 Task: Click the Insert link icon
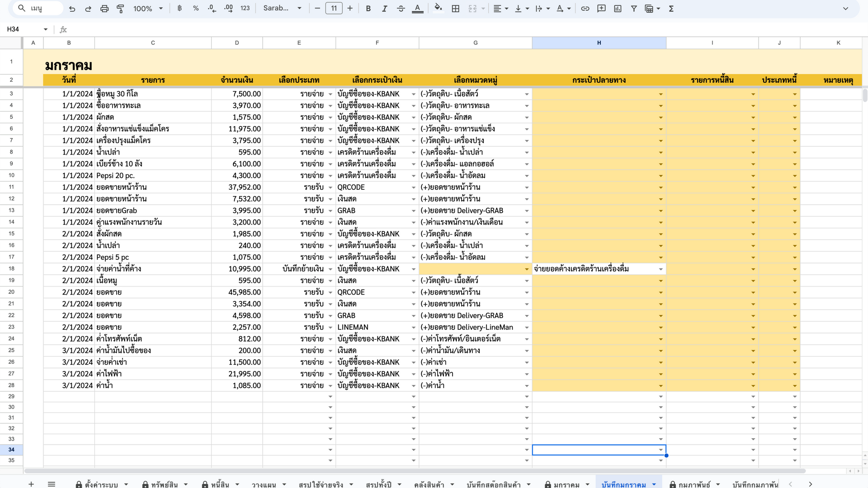[x=585, y=9]
